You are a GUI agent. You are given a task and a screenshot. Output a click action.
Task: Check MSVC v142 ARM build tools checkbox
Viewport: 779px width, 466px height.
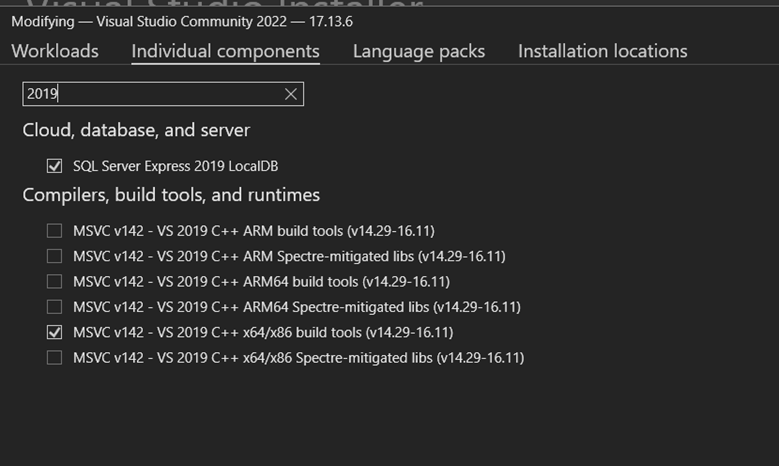(x=55, y=231)
